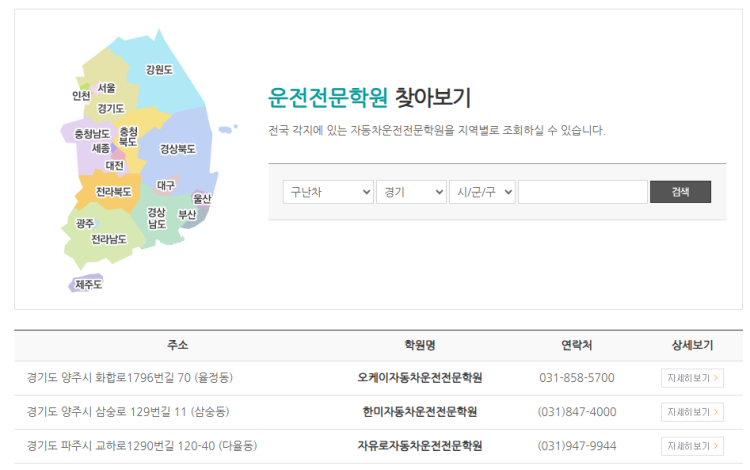Select 울산 on the map

click(201, 198)
